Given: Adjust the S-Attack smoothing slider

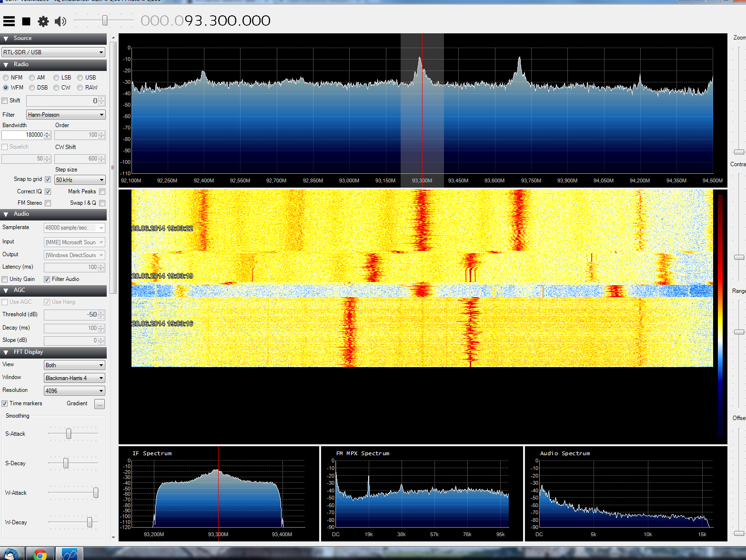Looking at the screenshot, I should (x=69, y=434).
